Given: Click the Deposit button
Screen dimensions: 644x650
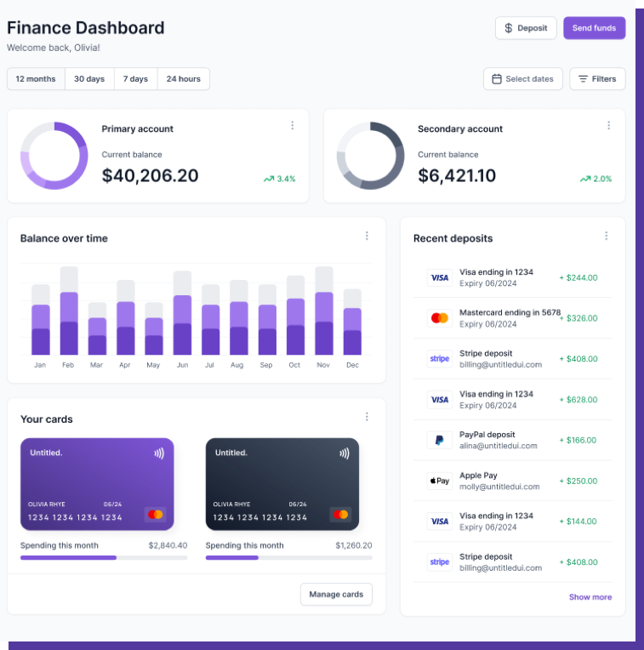Looking at the screenshot, I should [x=526, y=28].
